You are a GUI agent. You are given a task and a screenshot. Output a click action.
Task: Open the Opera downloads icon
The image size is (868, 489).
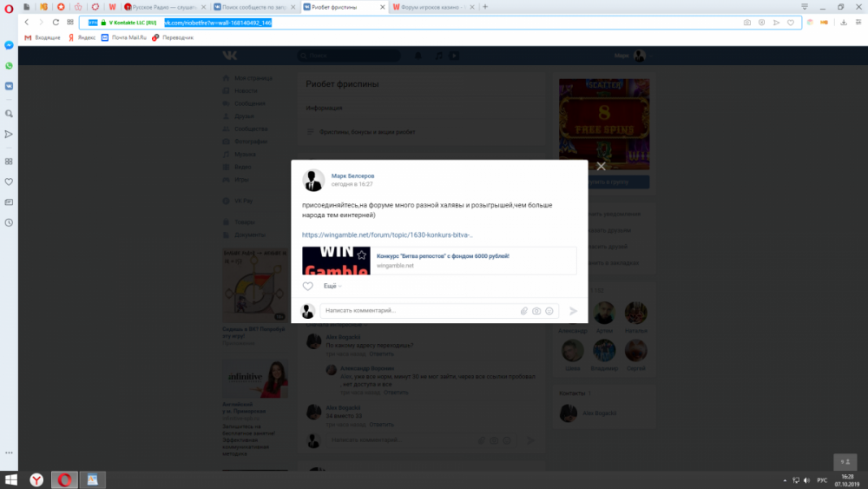pyautogui.click(x=844, y=23)
